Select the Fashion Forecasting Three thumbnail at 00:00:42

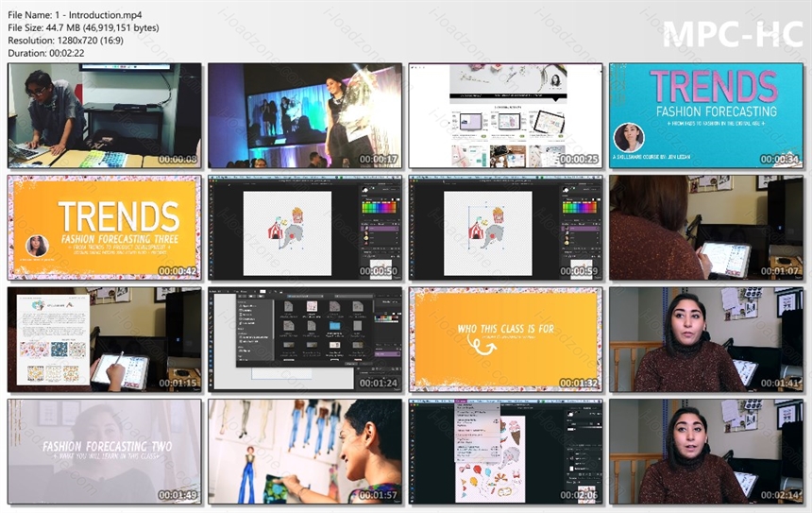pos(105,228)
